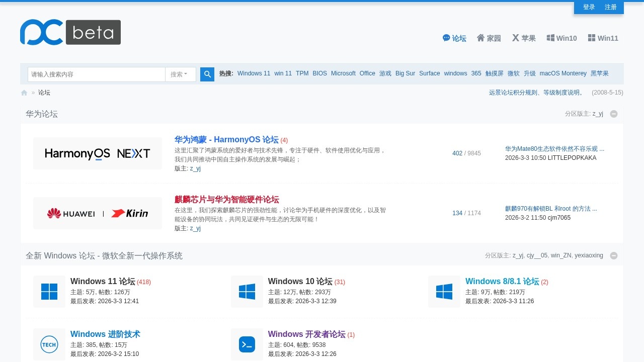Open the Windows 8/8.1 forum icon
The height and width of the screenshot is (362, 644).
pyautogui.click(x=444, y=292)
